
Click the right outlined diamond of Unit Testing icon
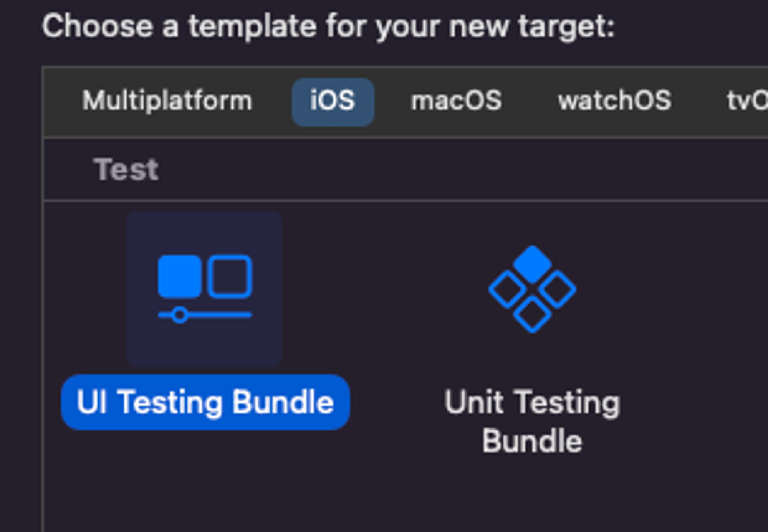(557, 289)
